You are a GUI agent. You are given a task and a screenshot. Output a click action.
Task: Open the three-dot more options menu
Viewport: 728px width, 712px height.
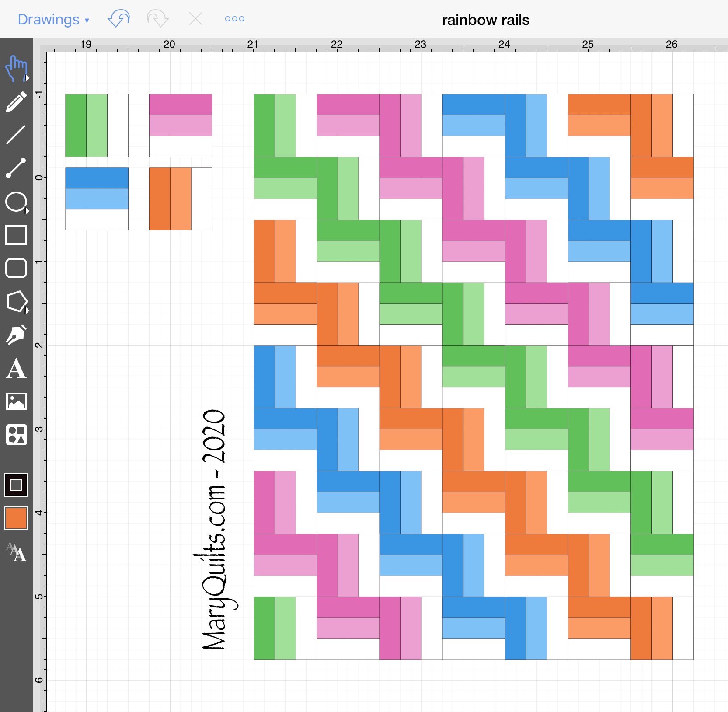tap(234, 19)
